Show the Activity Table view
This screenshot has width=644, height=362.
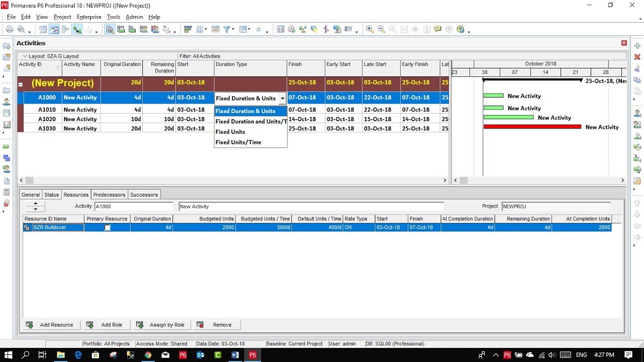click(x=43, y=30)
